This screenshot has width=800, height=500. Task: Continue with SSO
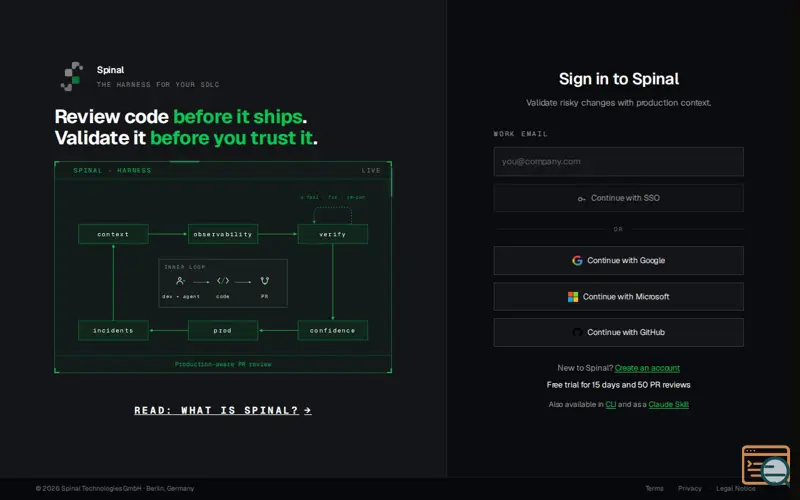(618, 198)
